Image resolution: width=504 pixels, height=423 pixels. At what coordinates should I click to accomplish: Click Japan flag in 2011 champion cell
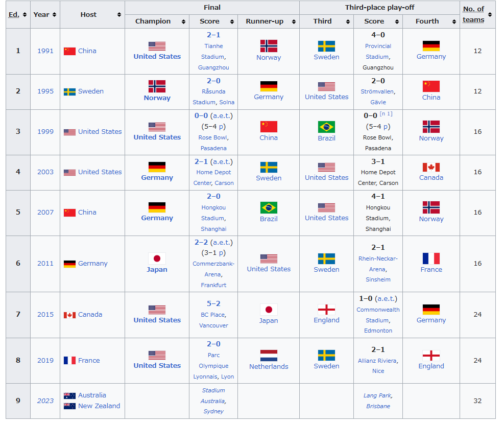[157, 258]
